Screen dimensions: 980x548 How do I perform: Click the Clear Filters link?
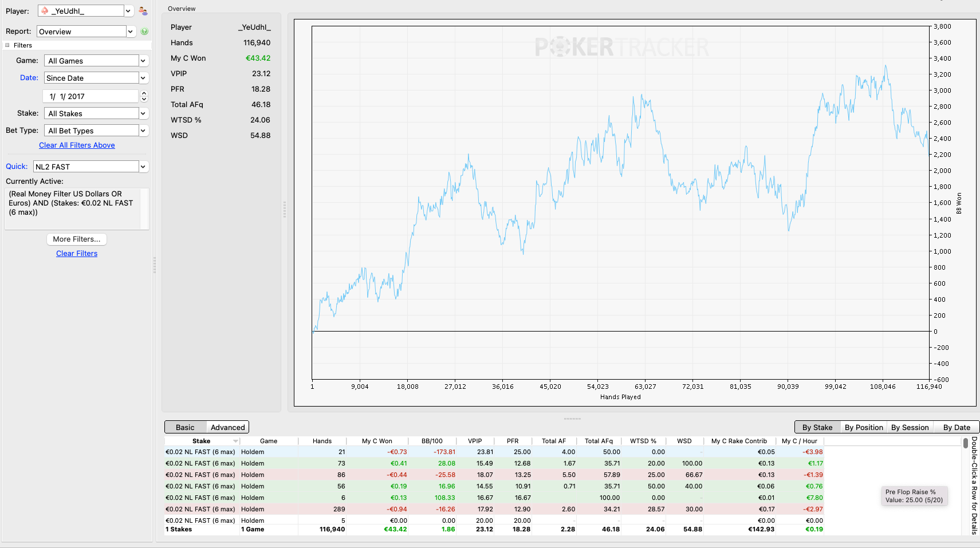[x=77, y=254]
